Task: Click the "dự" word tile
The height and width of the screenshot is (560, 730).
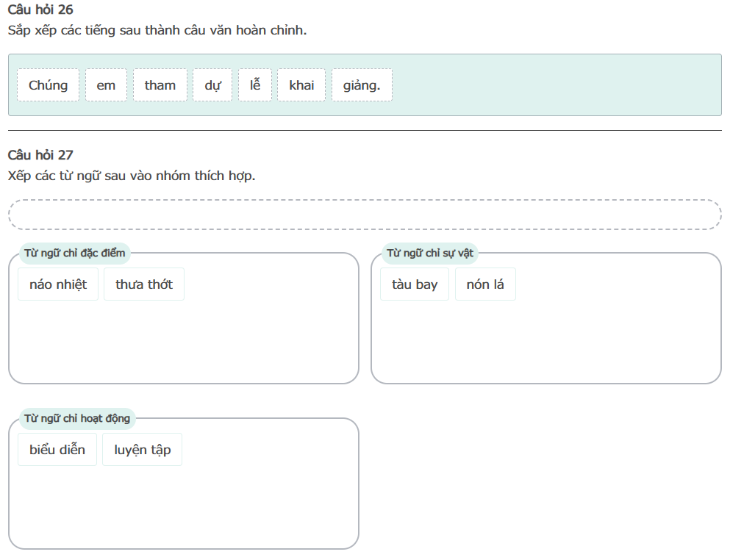Action: pyautogui.click(x=212, y=85)
